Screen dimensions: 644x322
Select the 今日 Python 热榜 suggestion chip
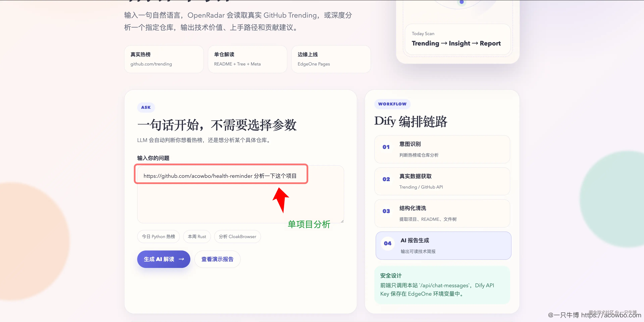click(158, 236)
